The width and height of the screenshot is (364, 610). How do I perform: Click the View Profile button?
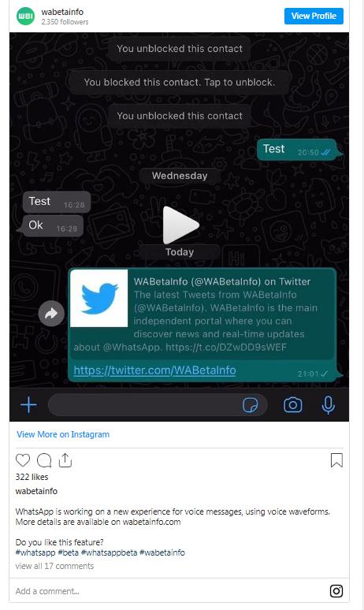314,16
